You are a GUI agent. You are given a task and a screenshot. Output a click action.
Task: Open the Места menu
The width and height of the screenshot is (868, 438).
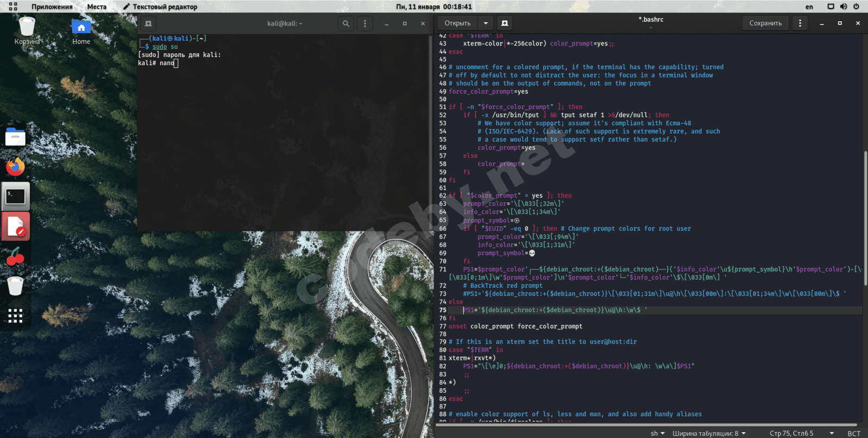(97, 7)
